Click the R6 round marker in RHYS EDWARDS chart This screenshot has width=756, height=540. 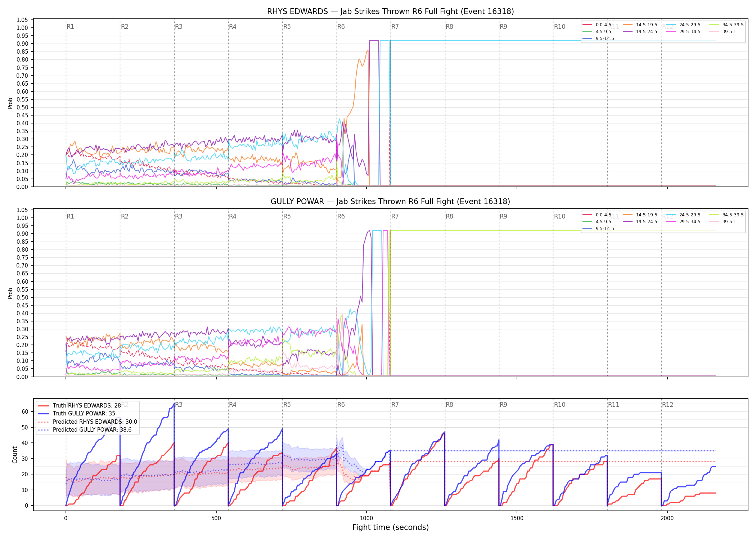tap(341, 27)
